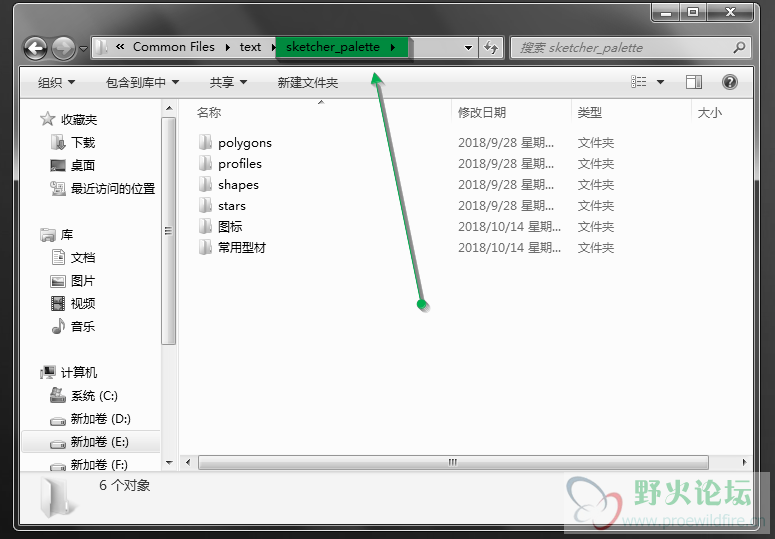The image size is (775, 539).
Task: Select the 常用型材 folder icon
Action: pyautogui.click(x=205, y=247)
